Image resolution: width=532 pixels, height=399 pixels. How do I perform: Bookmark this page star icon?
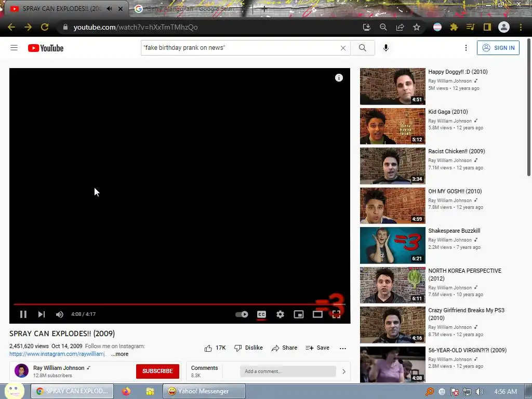click(417, 27)
